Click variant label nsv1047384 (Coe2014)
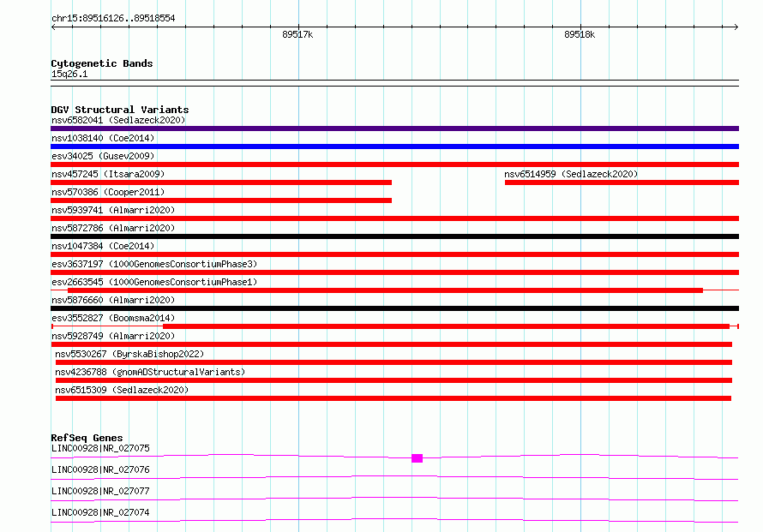 click(x=103, y=246)
